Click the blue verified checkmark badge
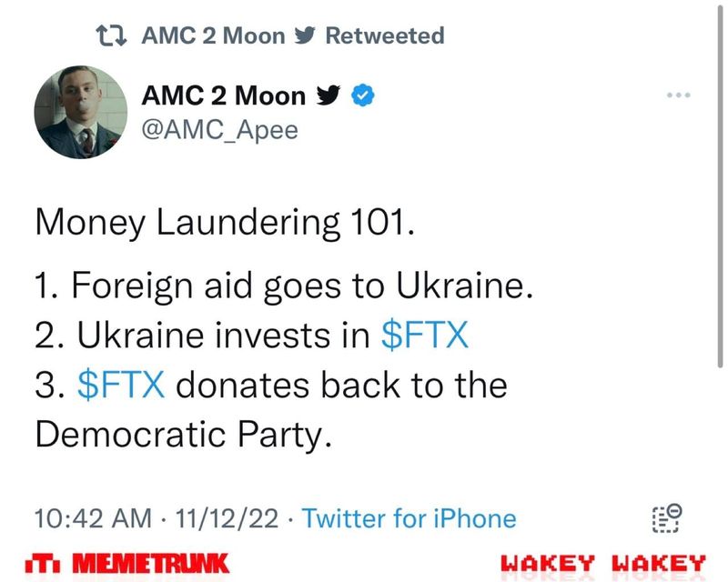 [x=365, y=95]
